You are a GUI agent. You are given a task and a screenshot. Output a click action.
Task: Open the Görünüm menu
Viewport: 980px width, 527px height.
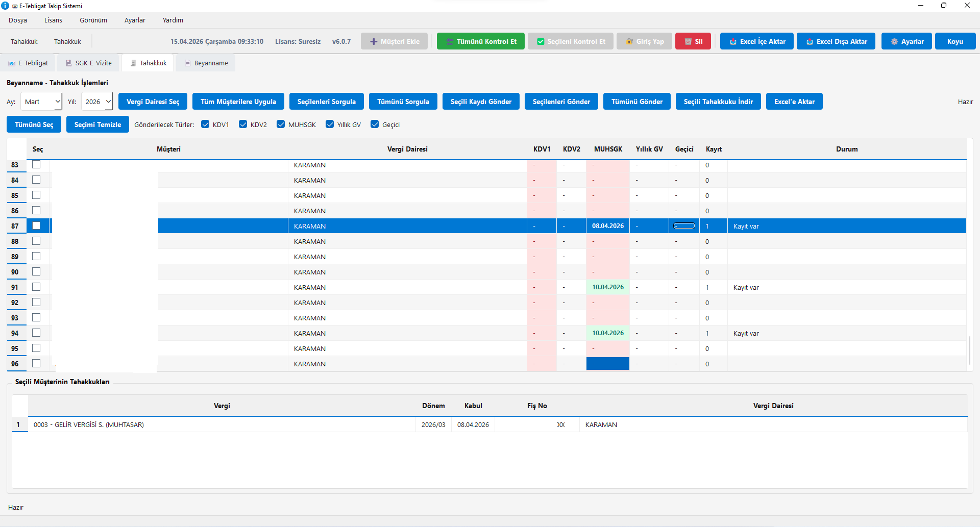tap(93, 20)
